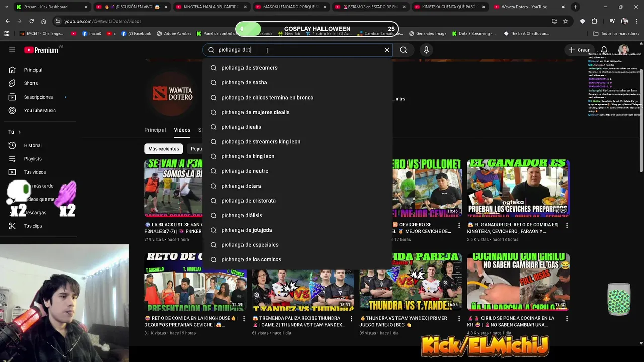
Task: Select suggestion pichanga de streamers king leon
Action: coord(297,141)
